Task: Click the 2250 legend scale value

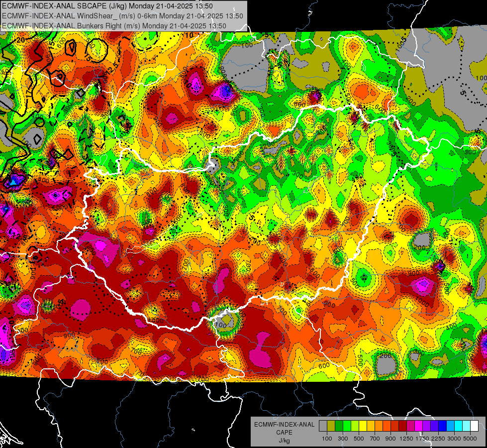Action: pyautogui.click(x=438, y=439)
